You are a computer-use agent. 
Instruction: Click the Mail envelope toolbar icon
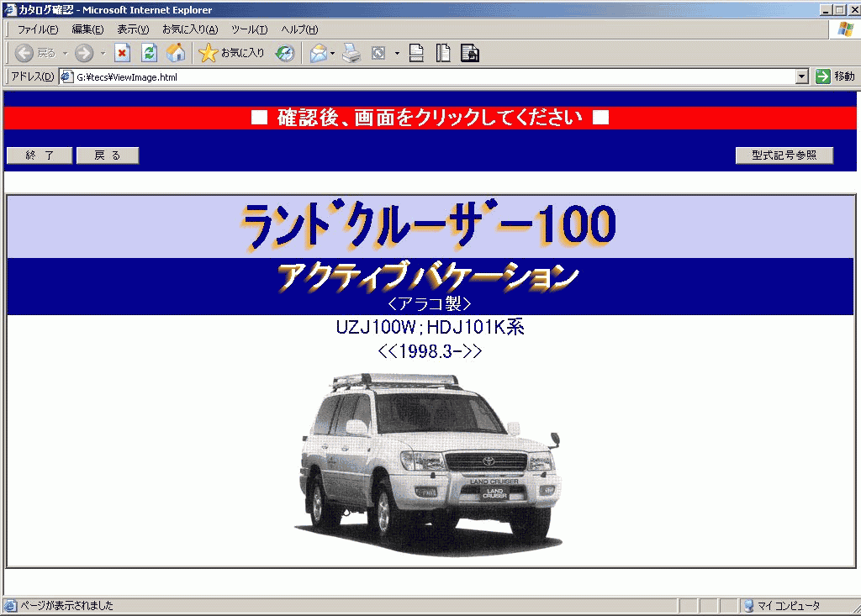point(319,53)
